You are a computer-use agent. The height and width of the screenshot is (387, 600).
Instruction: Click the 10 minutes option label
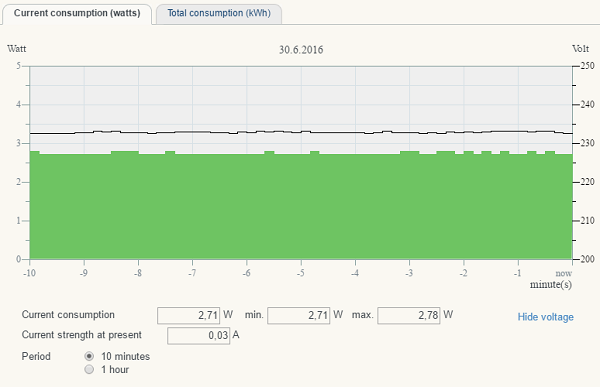pyautogui.click(x=126, y=356)
